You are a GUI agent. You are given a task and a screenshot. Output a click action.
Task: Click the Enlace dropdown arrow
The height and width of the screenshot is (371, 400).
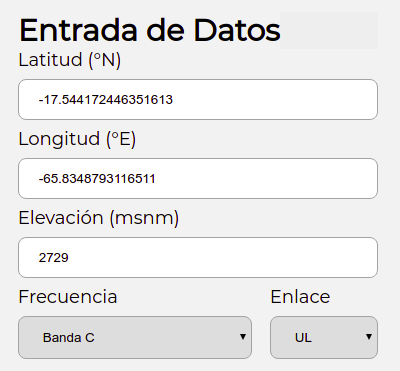[369, 337]
